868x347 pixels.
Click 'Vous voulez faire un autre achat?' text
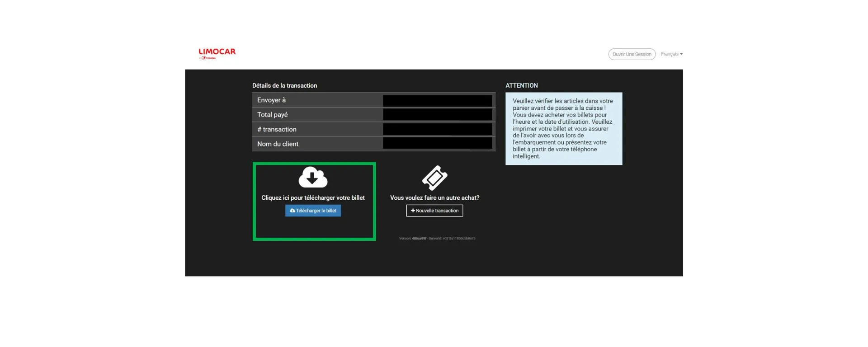(x=434, y=198)
